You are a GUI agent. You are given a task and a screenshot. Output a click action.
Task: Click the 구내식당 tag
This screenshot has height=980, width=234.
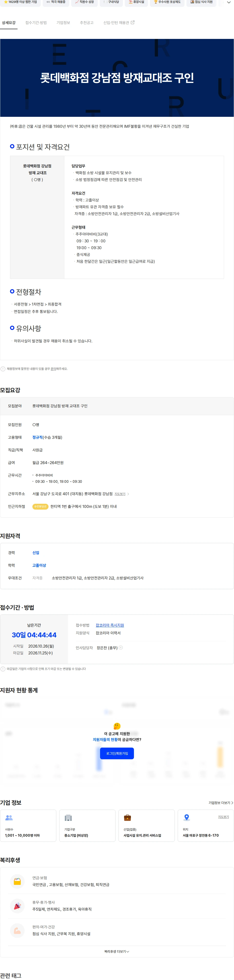click(111, 2)
